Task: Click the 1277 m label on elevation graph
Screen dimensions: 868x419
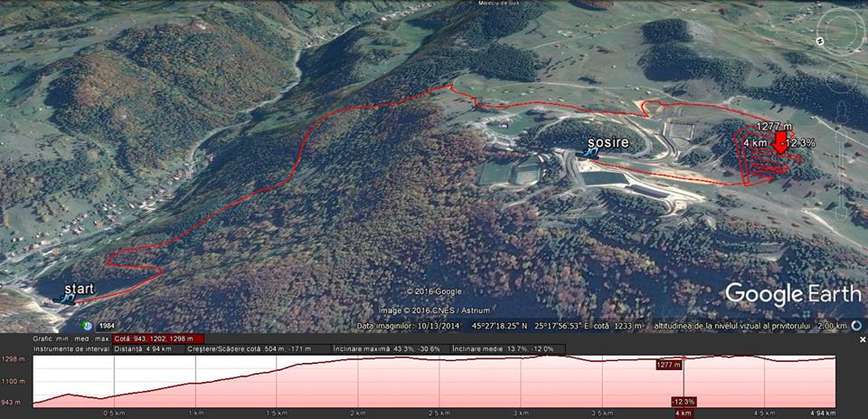Action: point(669,365)
